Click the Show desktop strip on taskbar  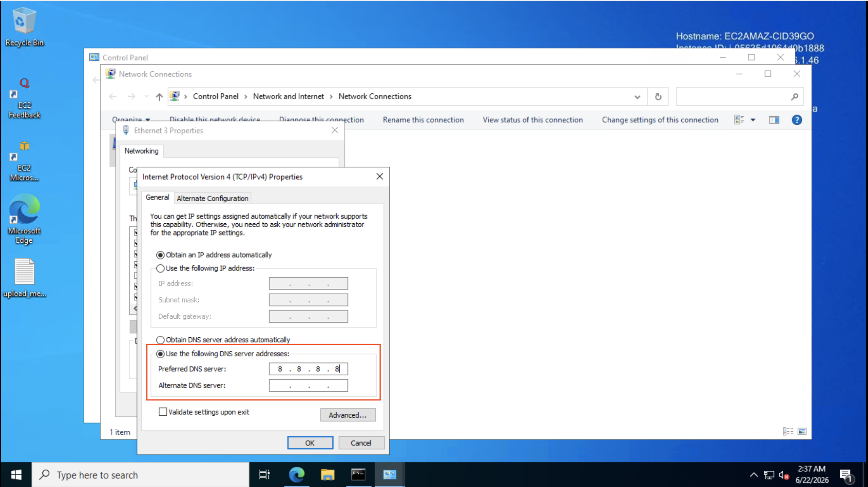865,475
